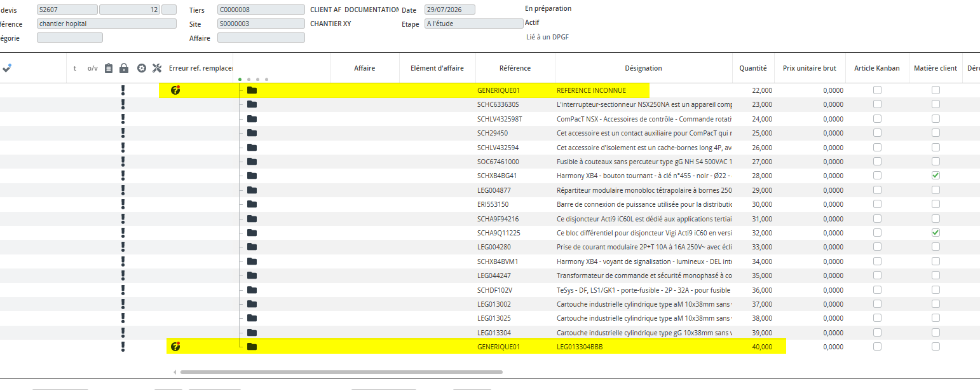Click the left arrow of horizontal scrollbar

175,372
